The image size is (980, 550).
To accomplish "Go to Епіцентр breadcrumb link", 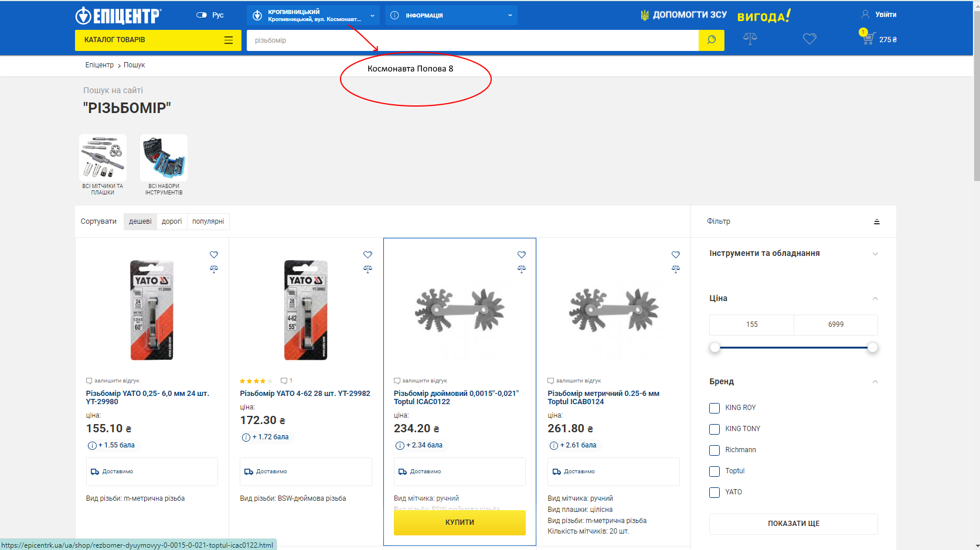I will point(100,65).
